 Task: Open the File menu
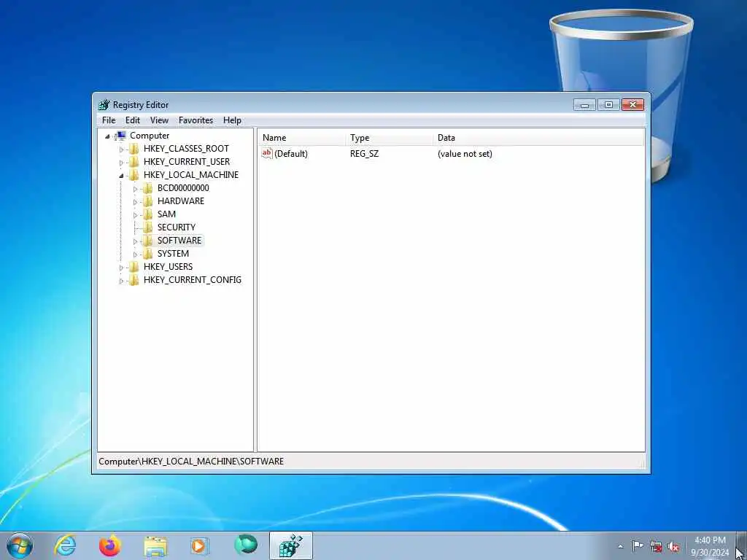point(109,120)
